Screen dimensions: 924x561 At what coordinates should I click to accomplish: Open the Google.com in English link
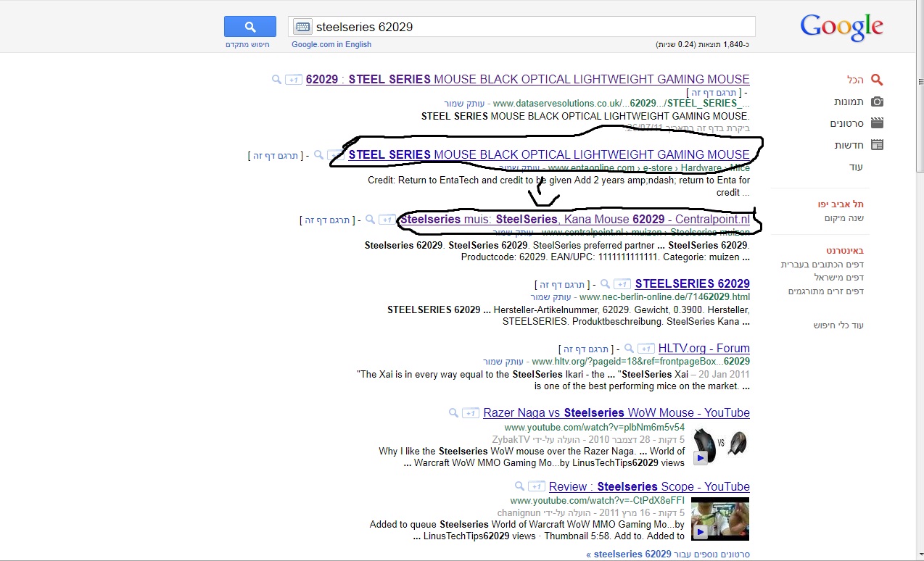click(331, 44)
